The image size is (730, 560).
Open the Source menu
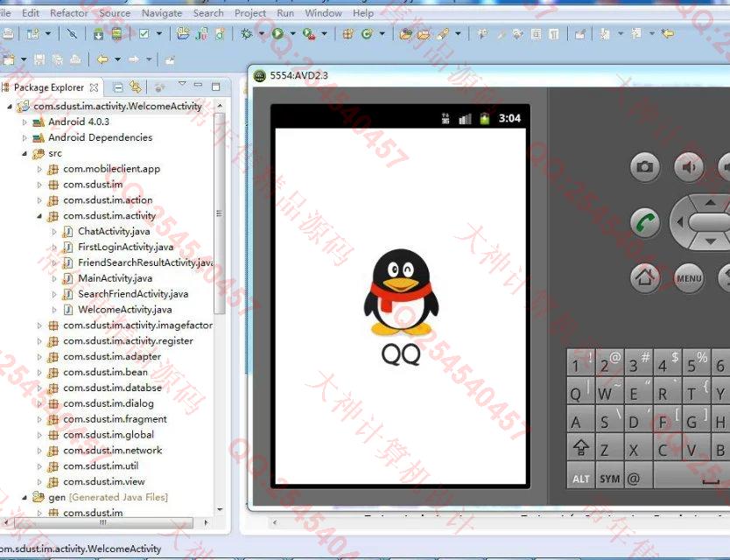click(x=115, y=13)
